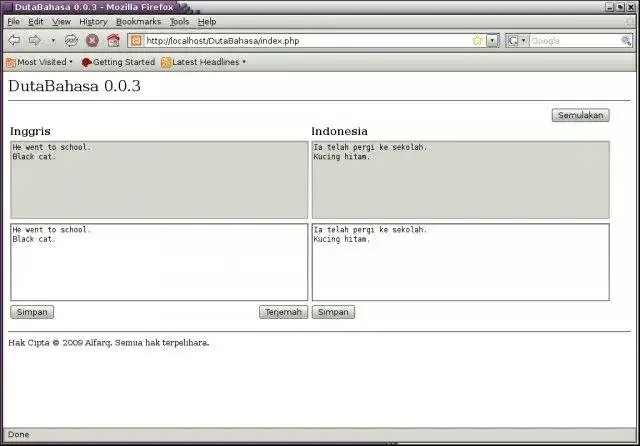Expand the Latest Headlines feed
This screenshot has width=640, height=446.
[x=203, y=62]
